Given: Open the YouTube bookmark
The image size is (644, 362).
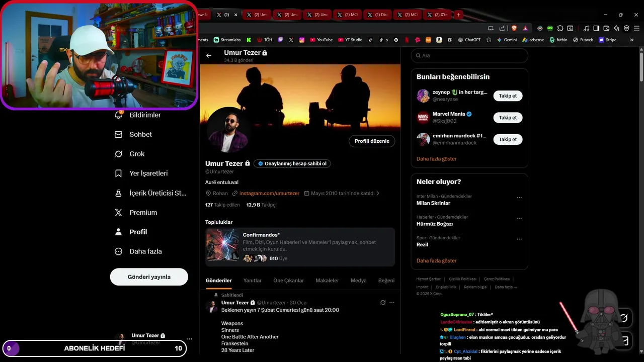Looking at the screenshot, I should pyautogui.click(x=321, y=40).
